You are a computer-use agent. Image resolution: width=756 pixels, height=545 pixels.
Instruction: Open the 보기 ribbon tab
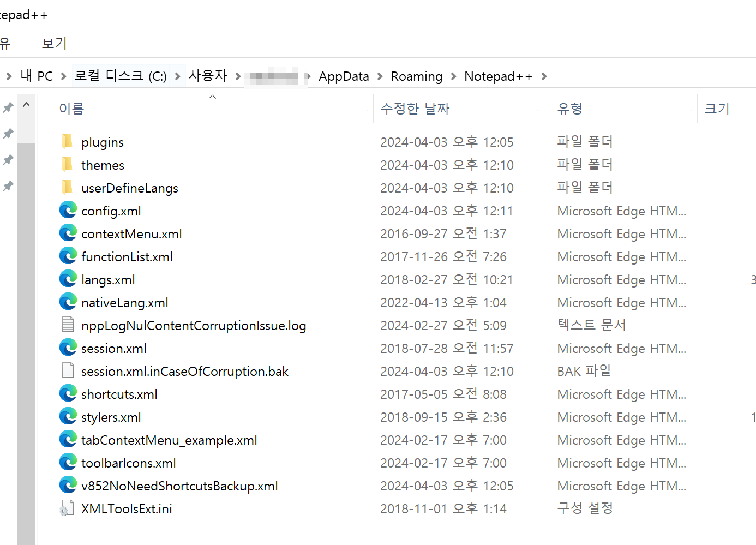click(55, 43)
